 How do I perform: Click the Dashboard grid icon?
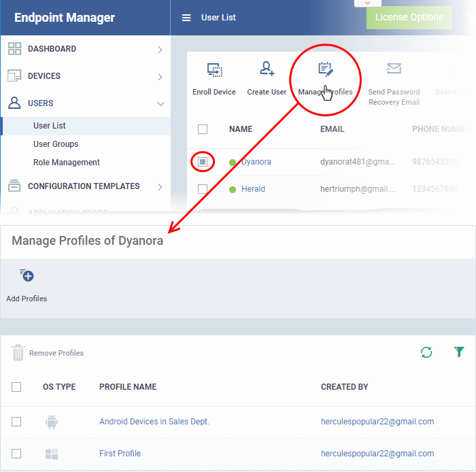pos(14,48)
